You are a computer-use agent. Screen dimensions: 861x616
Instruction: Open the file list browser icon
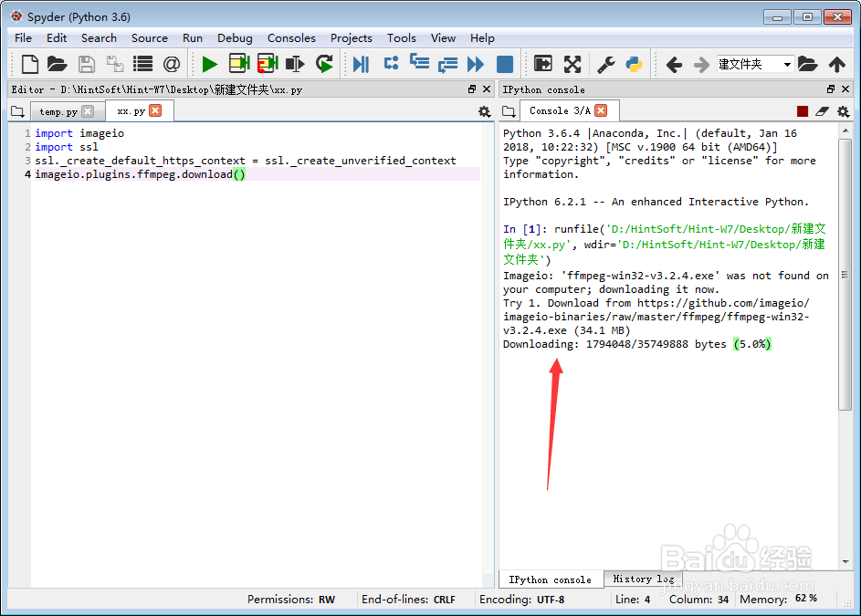click(142, 64)
